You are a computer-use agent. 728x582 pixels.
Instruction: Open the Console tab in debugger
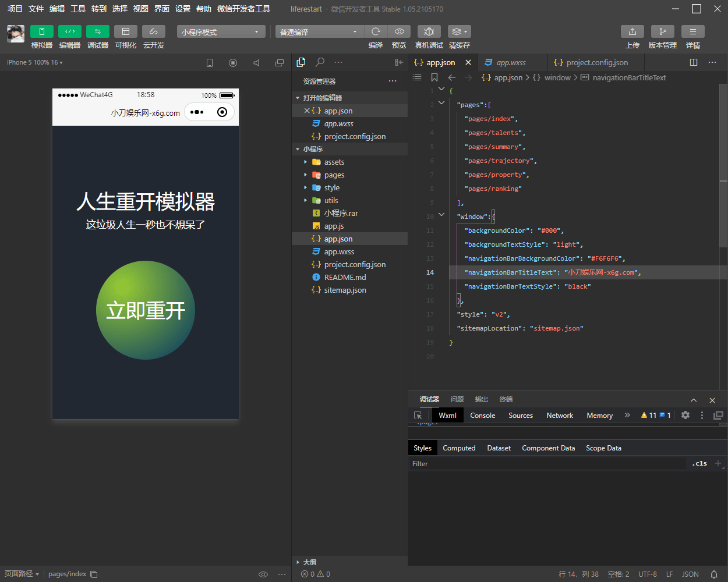click(x=482, y=416)
